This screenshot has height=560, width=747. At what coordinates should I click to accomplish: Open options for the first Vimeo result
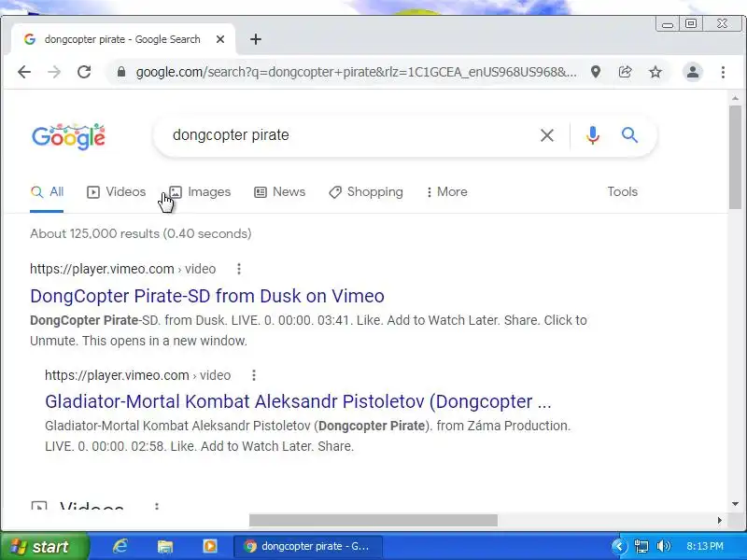point(239,269)
